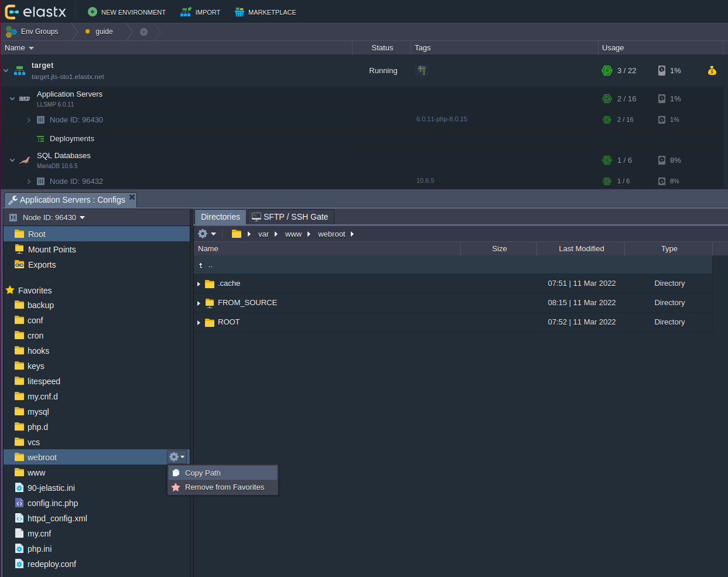Close the Application Servers Configs tab
728x577 pixels.
pos(132,198)
